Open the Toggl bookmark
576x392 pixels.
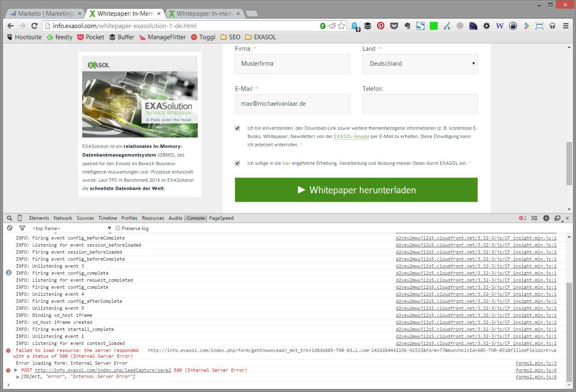203,37
